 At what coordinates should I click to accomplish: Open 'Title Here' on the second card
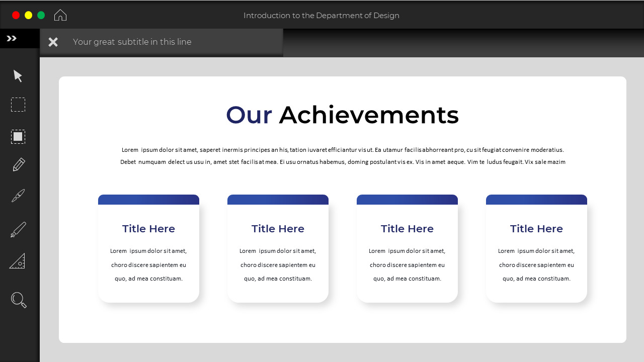278,228
